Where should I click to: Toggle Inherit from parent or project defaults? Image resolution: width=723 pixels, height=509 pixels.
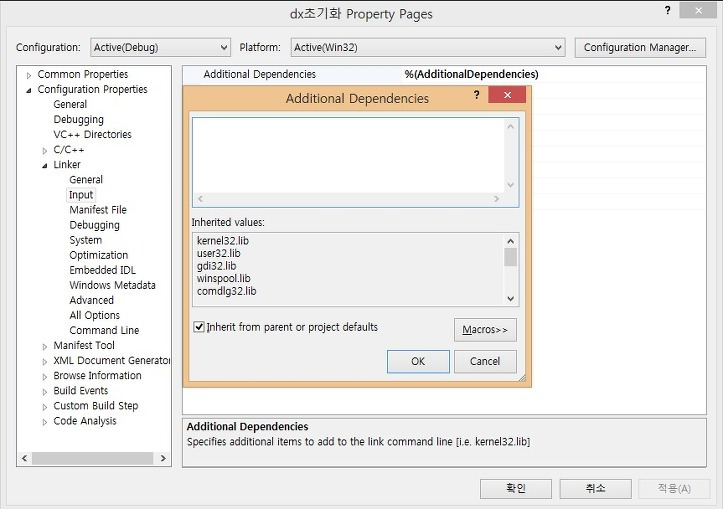(199, 327)
